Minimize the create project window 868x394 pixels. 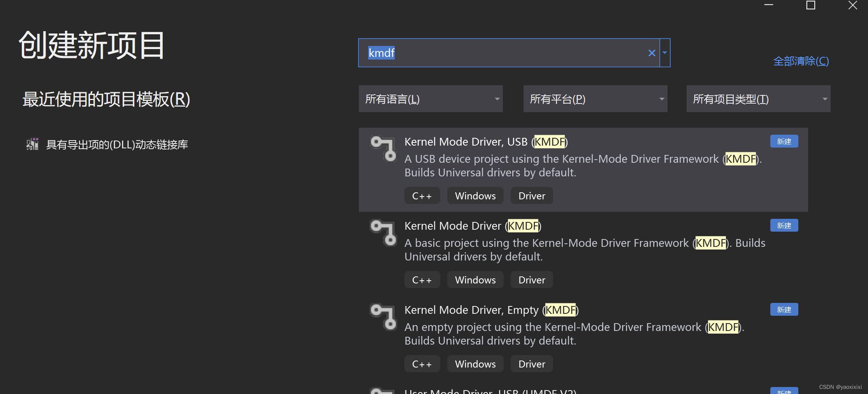pyautogui.click(x=769, y=5)
